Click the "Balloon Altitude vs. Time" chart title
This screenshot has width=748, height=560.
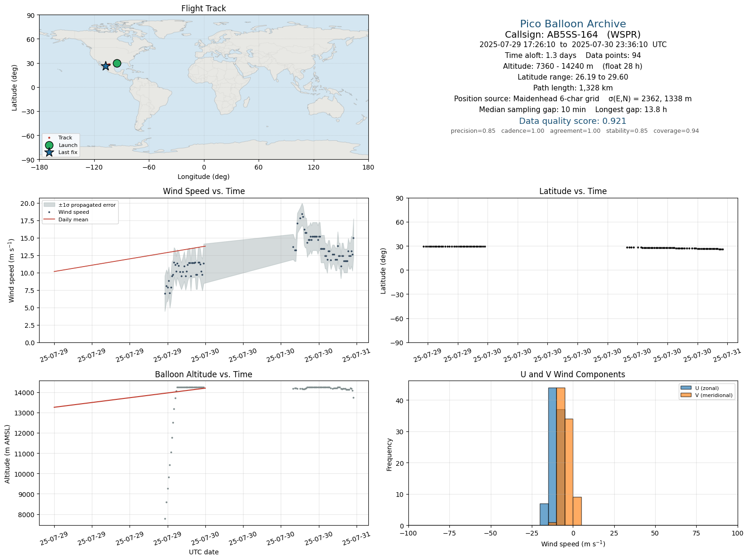203,374
